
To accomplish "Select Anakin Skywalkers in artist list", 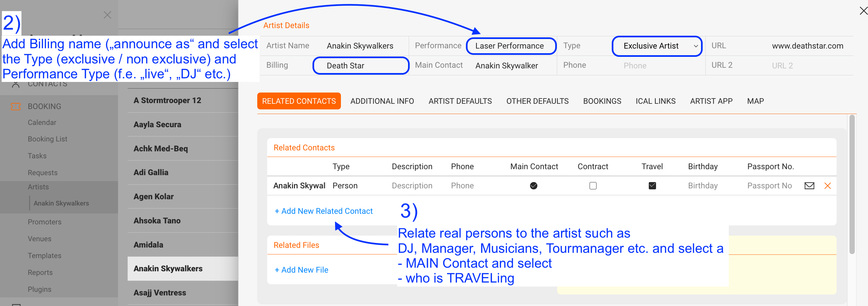I will coord(183,269).
